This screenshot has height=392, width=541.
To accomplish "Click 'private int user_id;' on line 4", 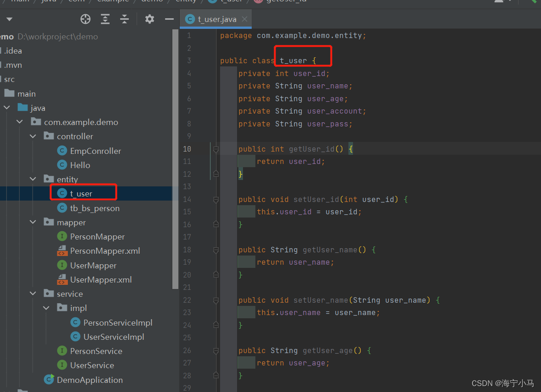I will coord(284,73).
